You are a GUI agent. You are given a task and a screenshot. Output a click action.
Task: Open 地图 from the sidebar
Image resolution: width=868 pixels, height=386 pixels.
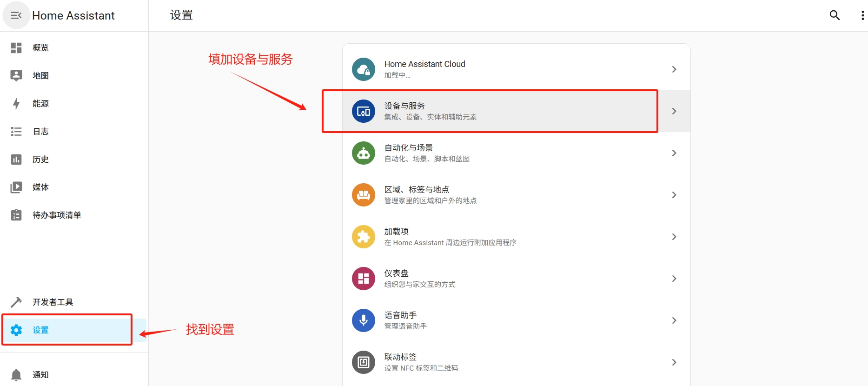[x=74, y=76]
